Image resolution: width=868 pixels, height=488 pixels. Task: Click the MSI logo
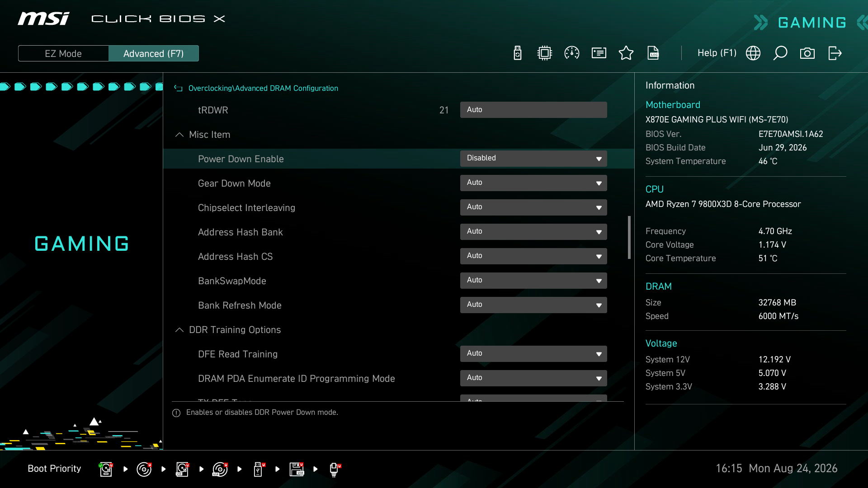point(43,19)
